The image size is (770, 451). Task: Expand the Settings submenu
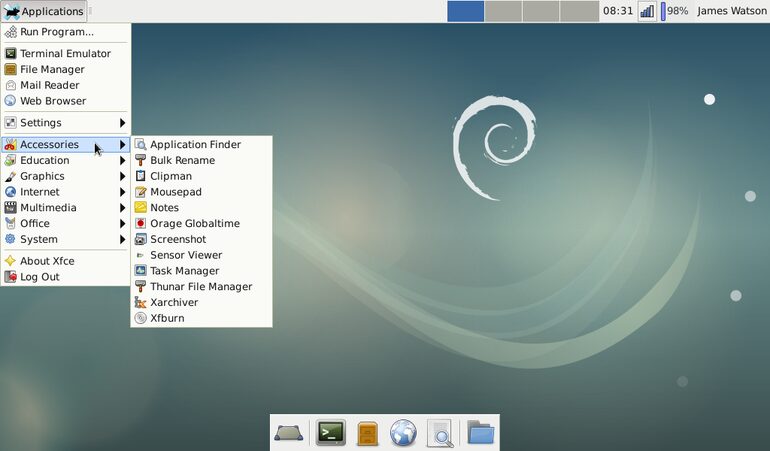(66, 123)
